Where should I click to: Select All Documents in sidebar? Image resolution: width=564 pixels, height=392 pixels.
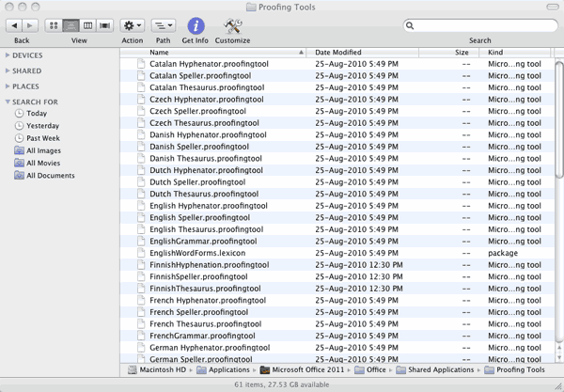[x=50, y=176]
